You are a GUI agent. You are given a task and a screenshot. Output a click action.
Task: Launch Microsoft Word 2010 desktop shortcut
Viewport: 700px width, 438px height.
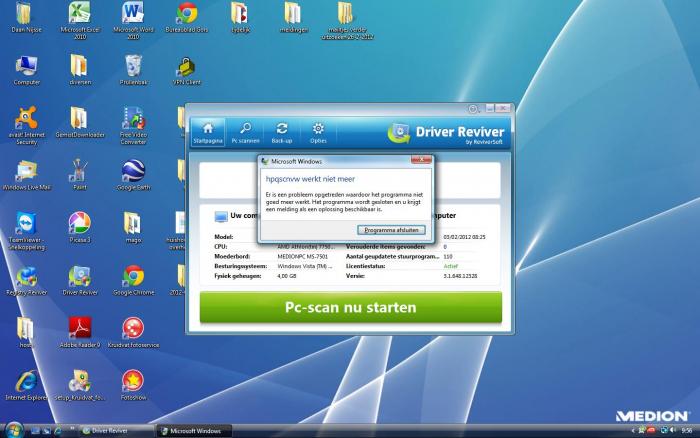pos(133,20)
